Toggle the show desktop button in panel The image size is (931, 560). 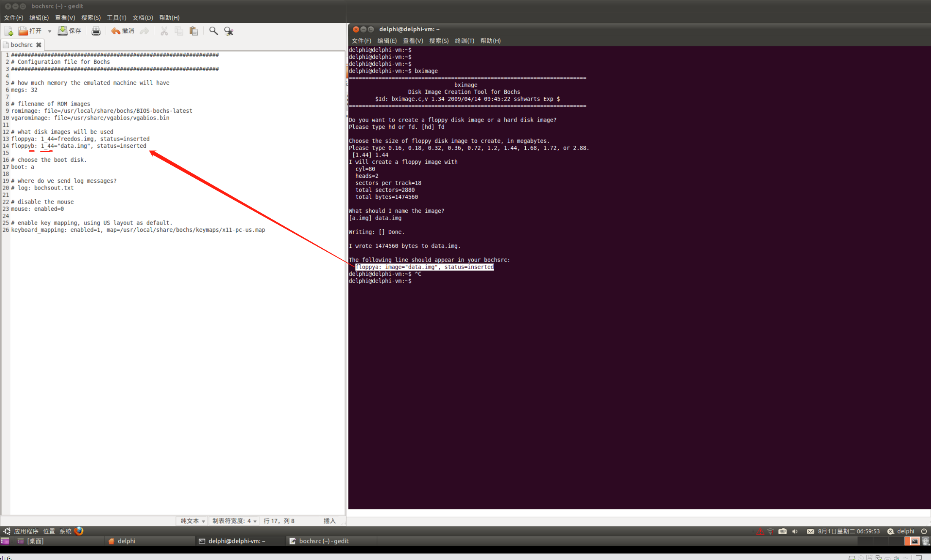(x=5, y=541)
